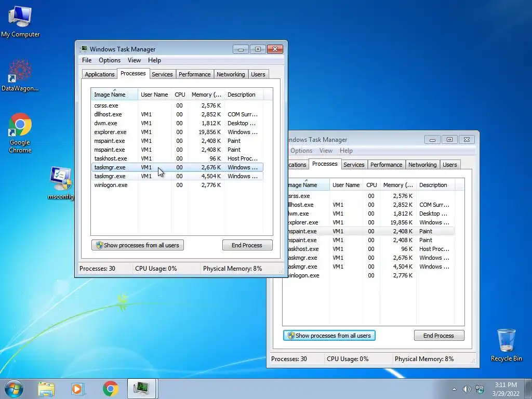Viewport: 532px width, 399px height.
Task: Open Chrome from the taskbar
Action: click(x=110, y=389)
